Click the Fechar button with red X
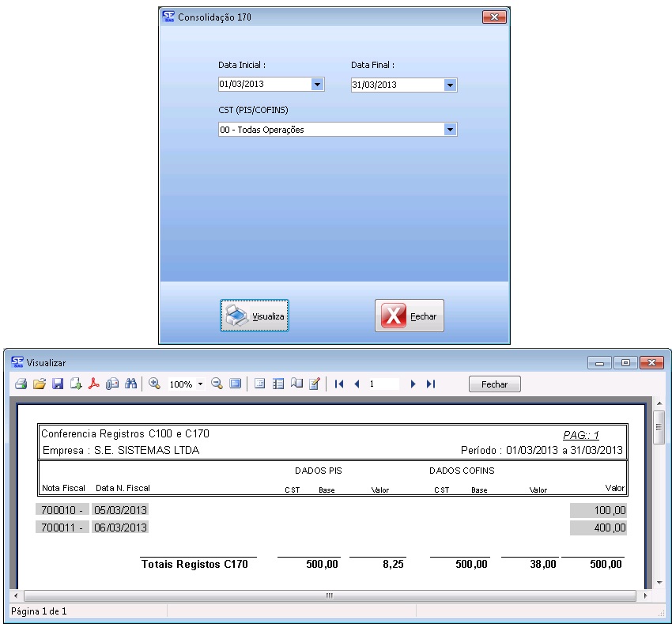The height and width of the screenshot is (624, 672). [x=409, y=316]
